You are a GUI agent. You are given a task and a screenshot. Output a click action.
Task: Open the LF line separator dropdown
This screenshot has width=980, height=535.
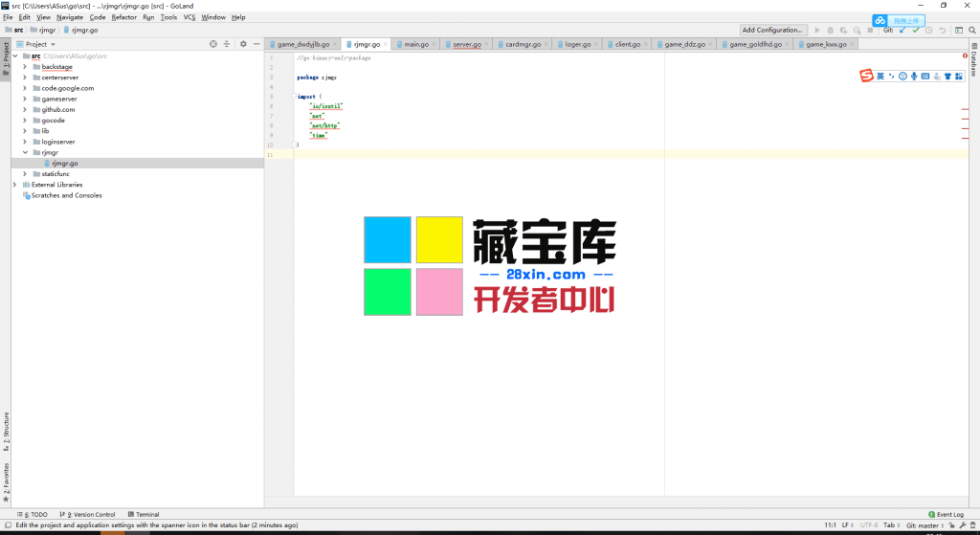coord(847,525)
